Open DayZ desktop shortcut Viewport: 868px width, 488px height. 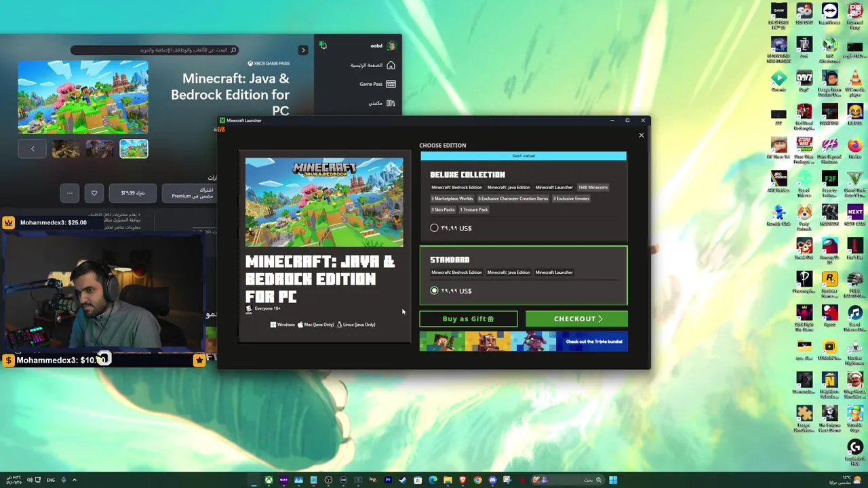click(x=804, y=81)
